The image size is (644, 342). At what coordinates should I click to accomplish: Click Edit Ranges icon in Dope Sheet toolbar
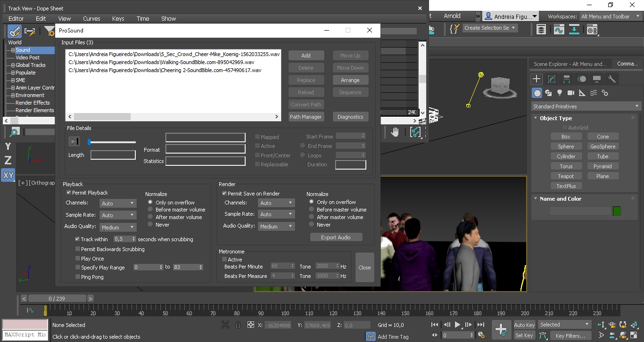tap(30, 32)
